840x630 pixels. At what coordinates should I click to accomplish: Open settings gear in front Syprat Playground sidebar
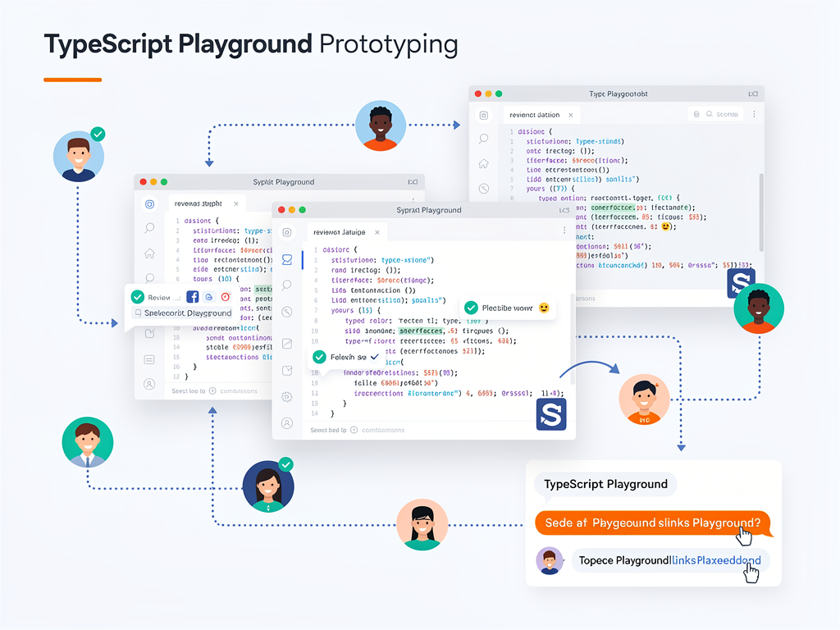(287, 397)
